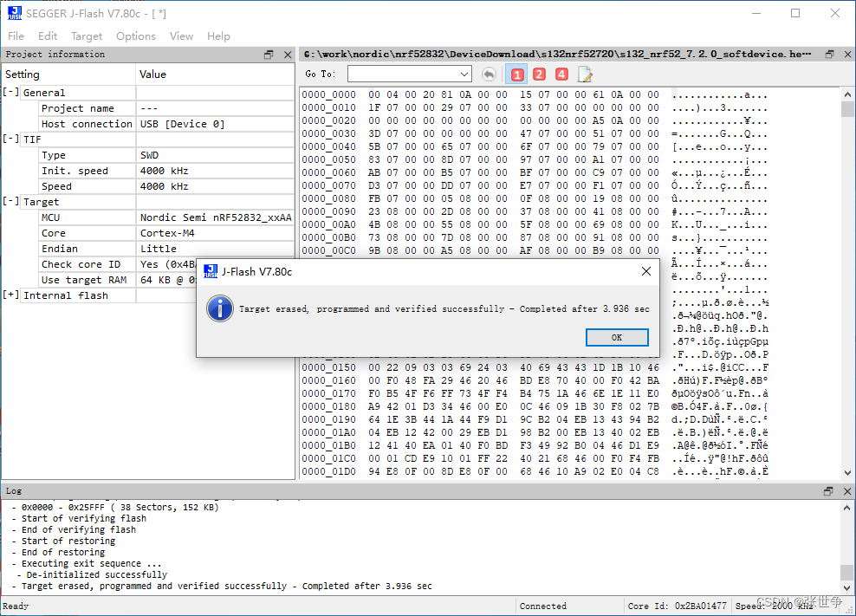Image resolution: width=856 pixels, height=616 pixels.
Task: Click log line 'Executing exit sequence ...'
Action: tap(91, 563)
